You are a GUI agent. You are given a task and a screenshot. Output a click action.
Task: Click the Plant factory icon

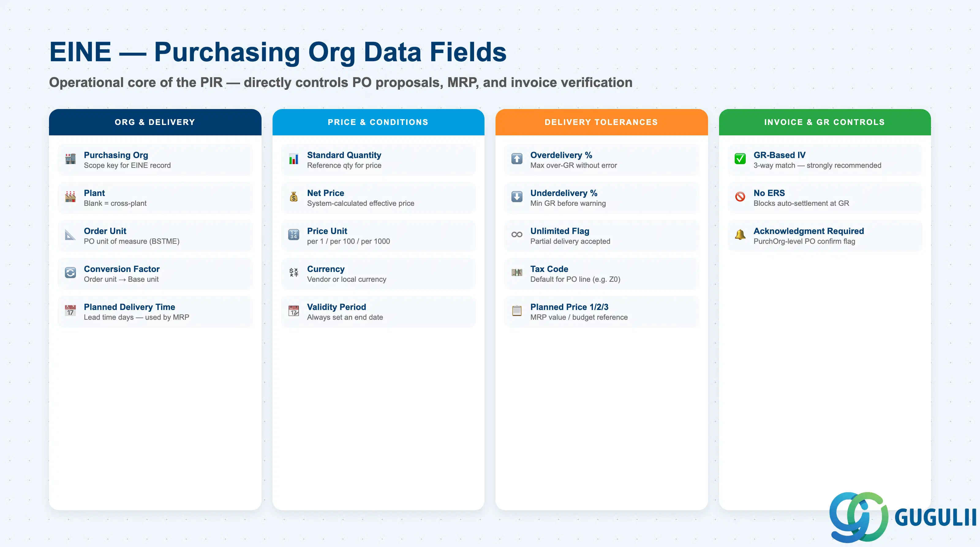tap(70, 197)
